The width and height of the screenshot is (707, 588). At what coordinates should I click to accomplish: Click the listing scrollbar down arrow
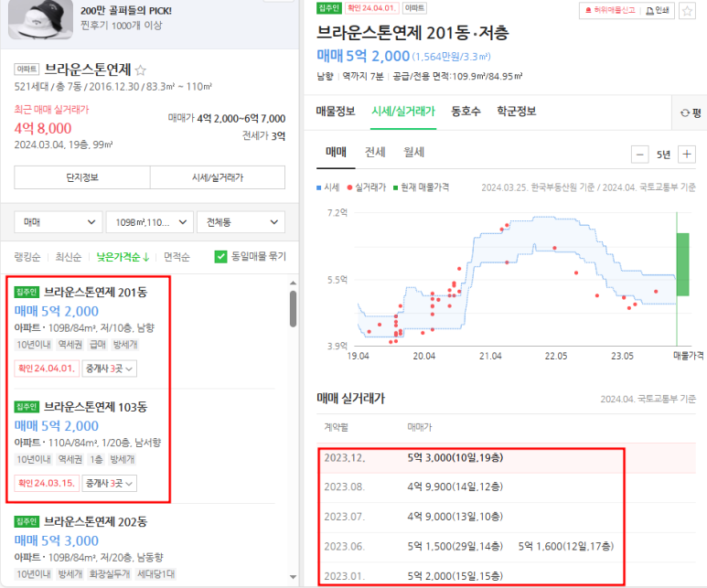coord(293,577)
